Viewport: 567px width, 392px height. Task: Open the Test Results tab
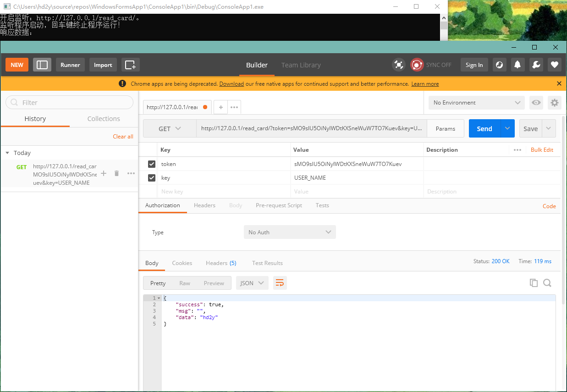267,263
